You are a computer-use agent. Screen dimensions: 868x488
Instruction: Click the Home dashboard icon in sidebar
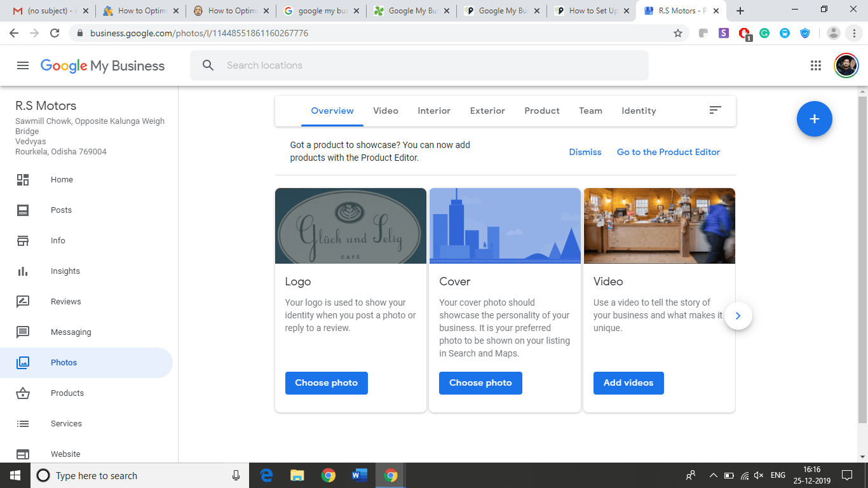pyautogui.click(x=23, y=180)
